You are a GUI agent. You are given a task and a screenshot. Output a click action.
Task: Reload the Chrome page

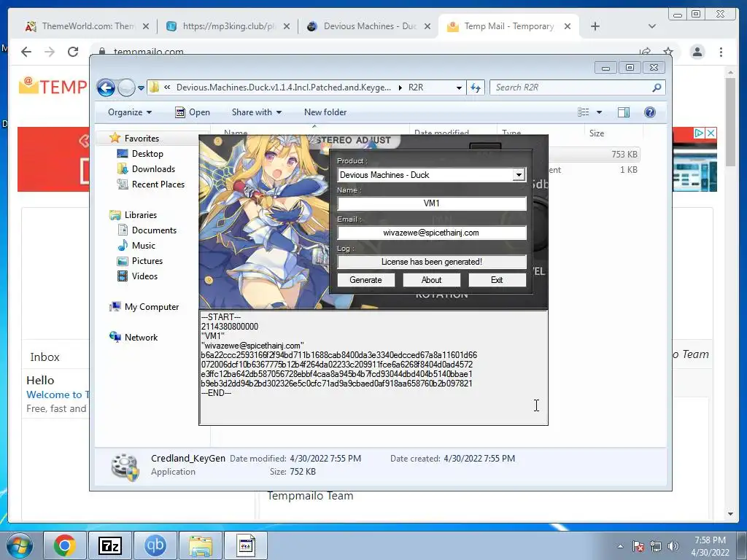[x=73, y=52]
